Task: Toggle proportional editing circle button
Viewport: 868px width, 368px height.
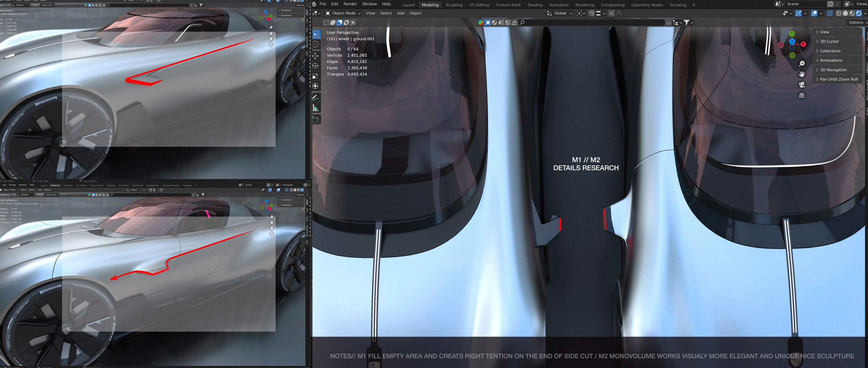Action: coord(612,13)
